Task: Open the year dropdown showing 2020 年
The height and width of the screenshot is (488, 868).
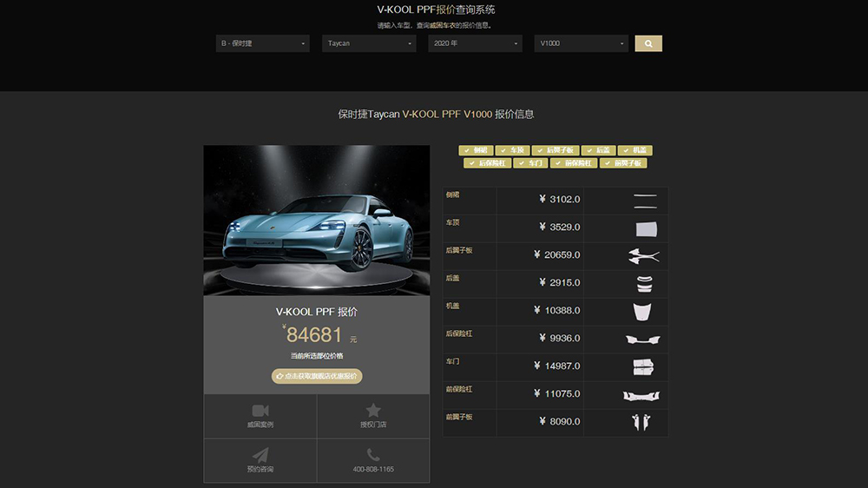Action: (x=475, y=43)
